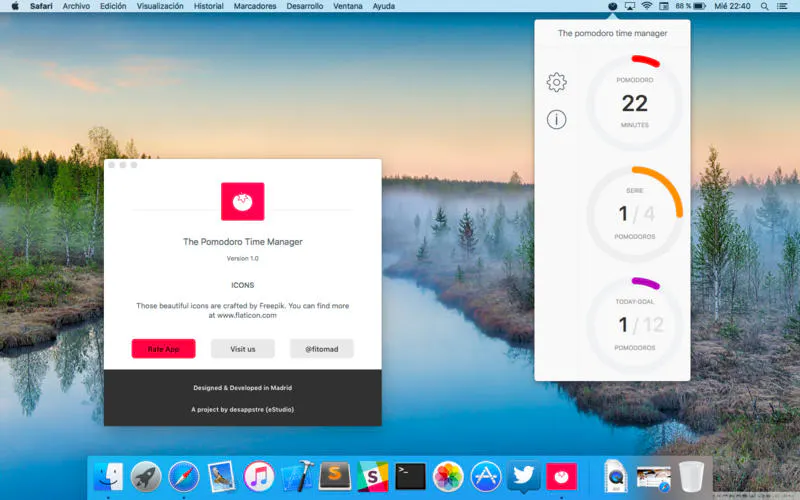The image size is (800, 500).
Task: Open the Edición menu
Action: (113, 6)
